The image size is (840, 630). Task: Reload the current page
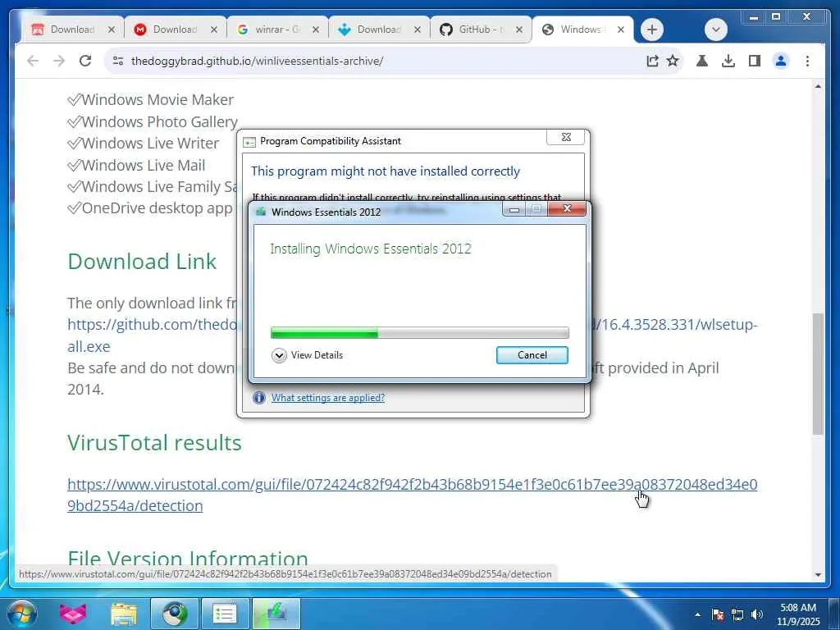tap(85, 61)
